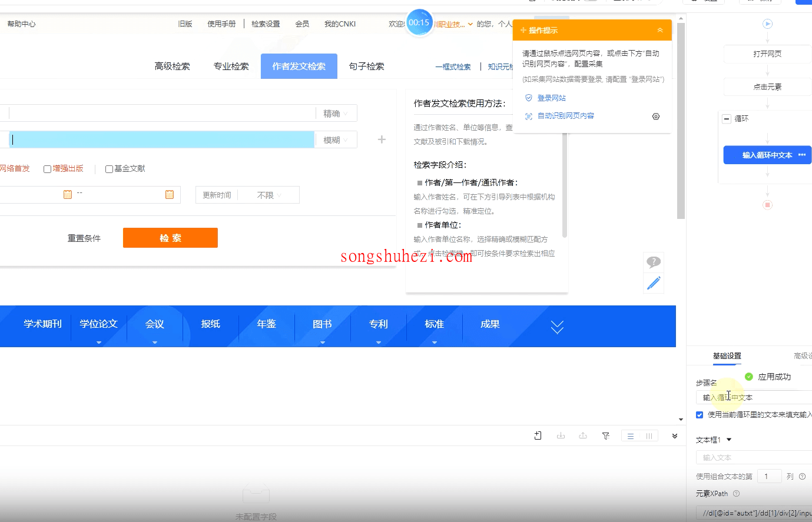
Task: Click the start node play icon in workflow
Action: tap(767, 24)
